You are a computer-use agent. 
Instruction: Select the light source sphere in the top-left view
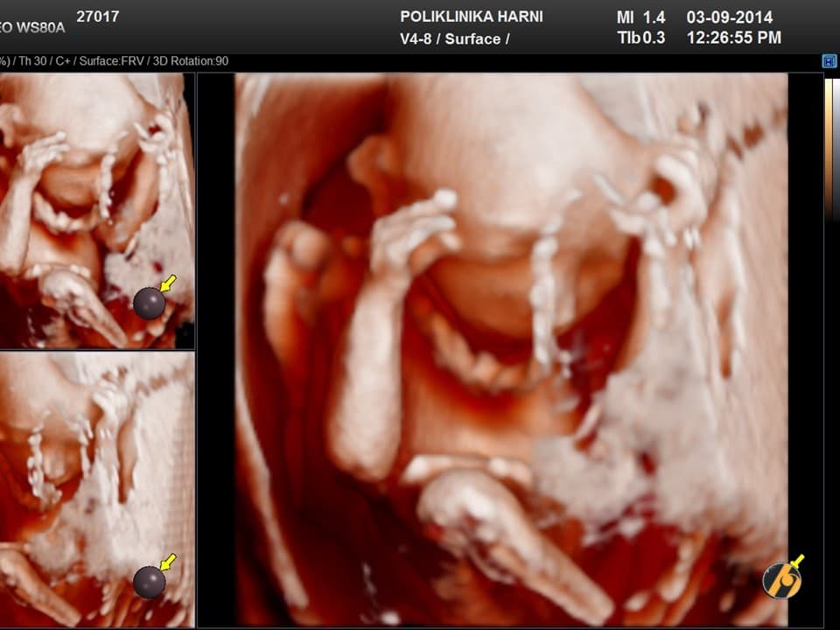[x=149, y=303]
